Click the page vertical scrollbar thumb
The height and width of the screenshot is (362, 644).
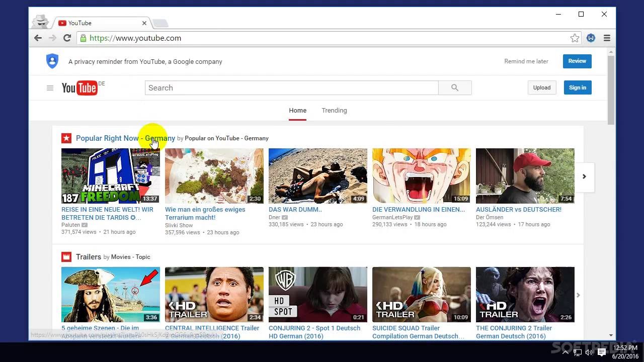point(611,90)
